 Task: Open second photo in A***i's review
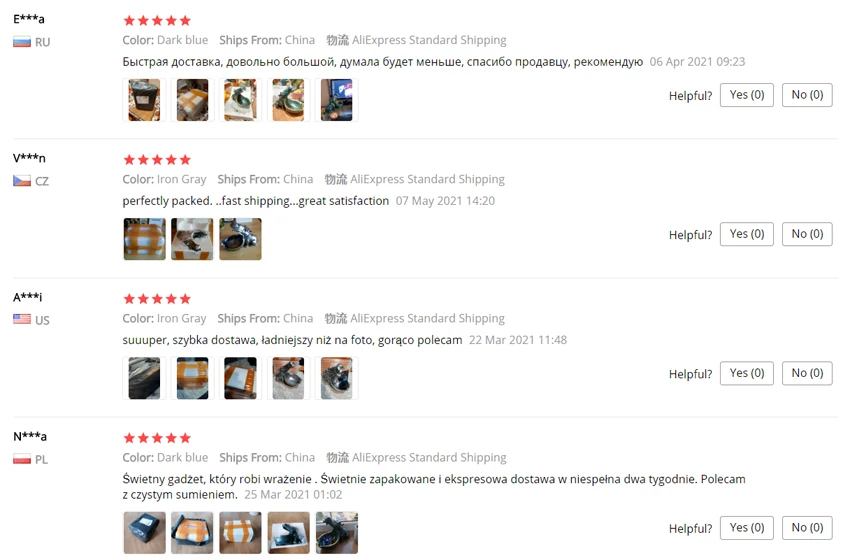[x=192, y=378]
